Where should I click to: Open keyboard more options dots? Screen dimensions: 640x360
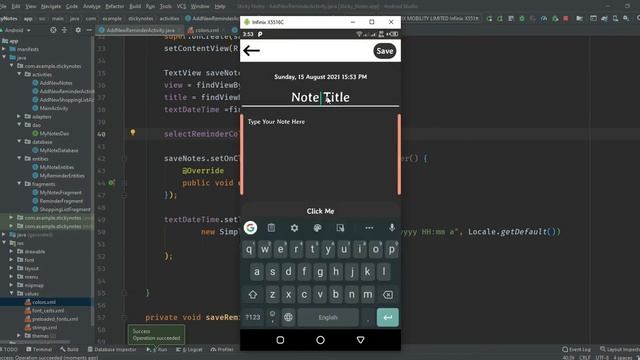coord(369,228)
